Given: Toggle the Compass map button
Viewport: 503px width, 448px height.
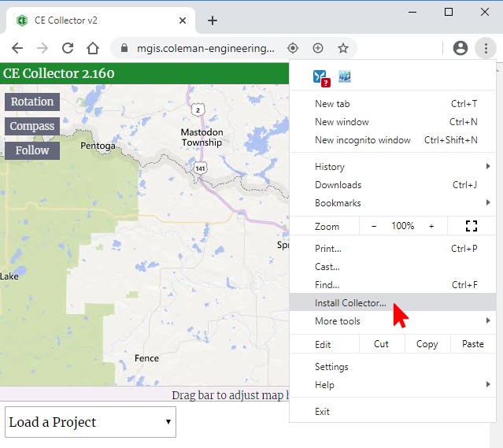Looking at the screenshot, I should [x=32, y=126].
